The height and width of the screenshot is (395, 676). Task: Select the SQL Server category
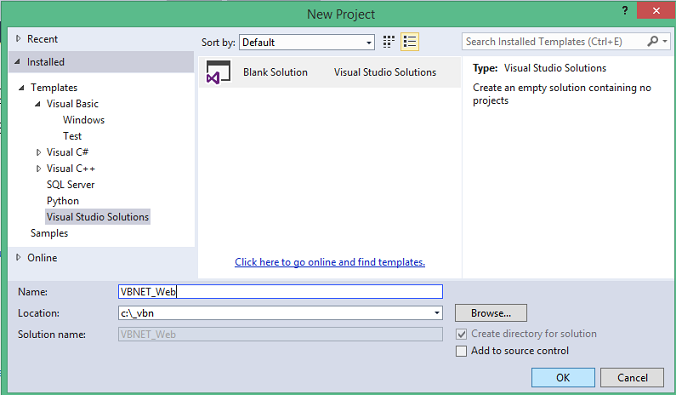[71, 185]
